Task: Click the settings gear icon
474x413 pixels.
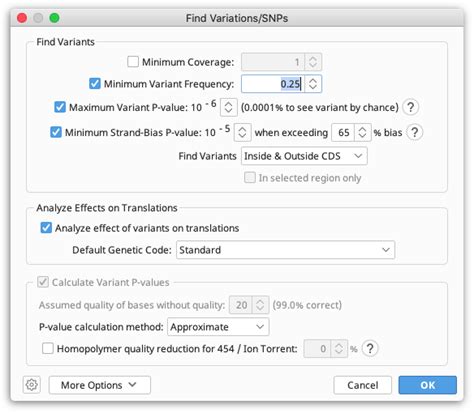Action: pyautogui.click(x=32, y=385)
